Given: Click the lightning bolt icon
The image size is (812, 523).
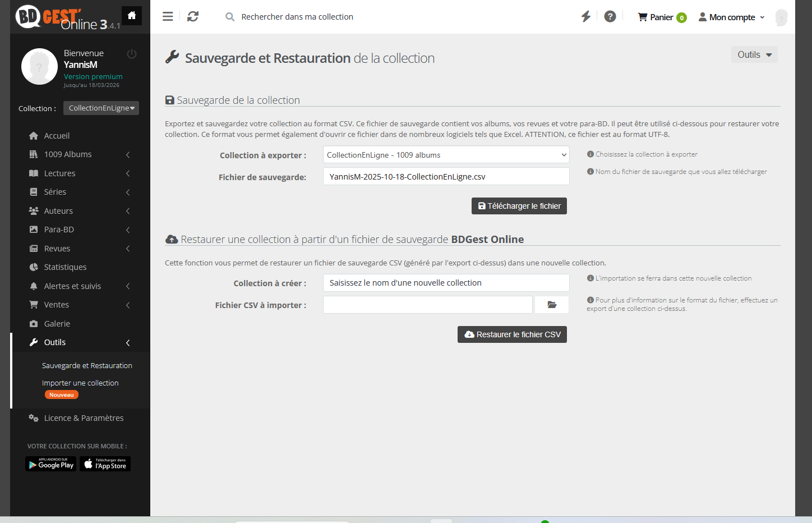Looking at the screenshot, I should point(586,17).
